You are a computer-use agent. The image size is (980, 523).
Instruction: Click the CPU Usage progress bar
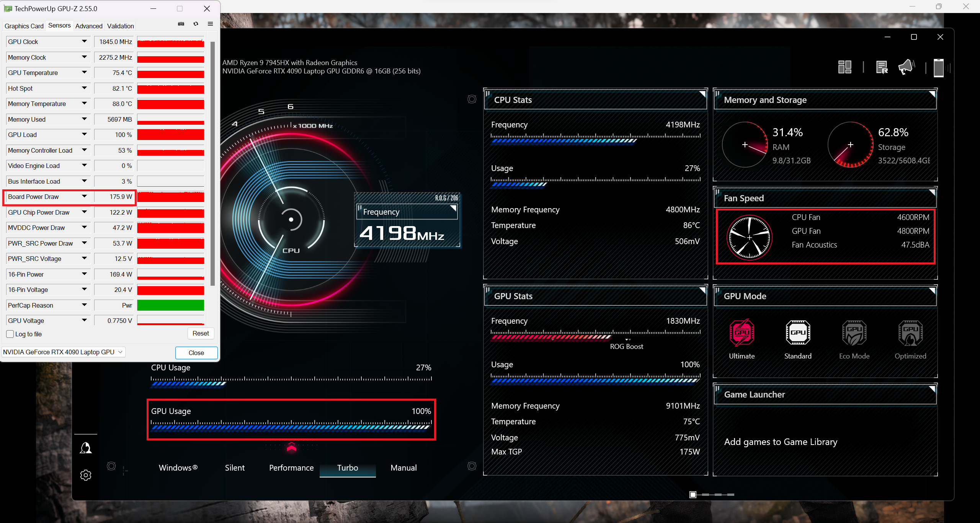coord(291,383)
